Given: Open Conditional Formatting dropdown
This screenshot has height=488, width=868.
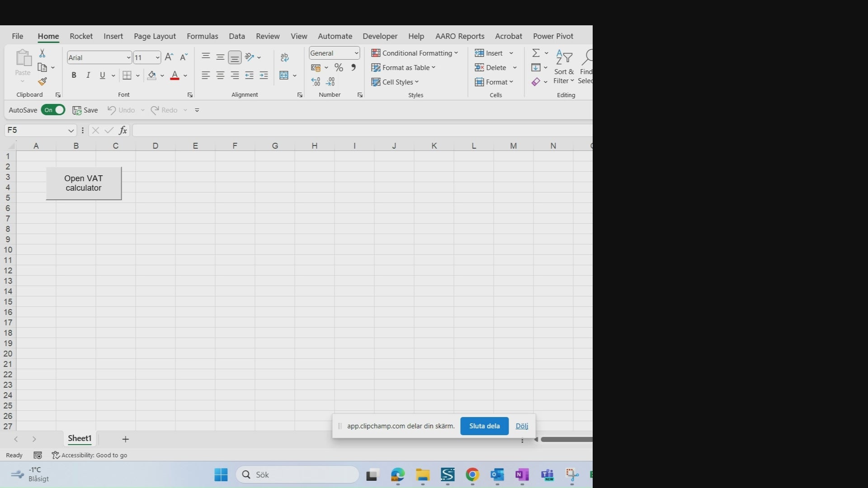Looking at the screenshot, I should pyautogui.click(x=415, y=53).
